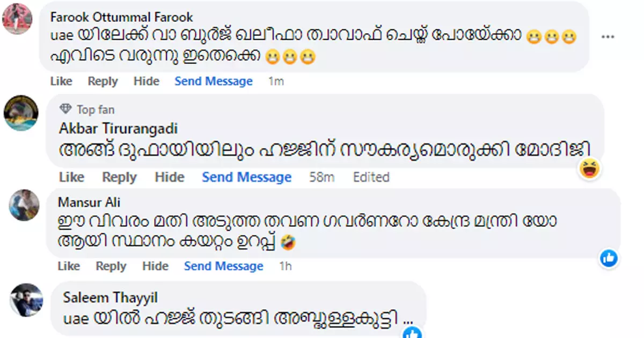Click the blue like reaction on Mansur Ali's comment
This screenshot has height=338, width=644.
(609, 259)
